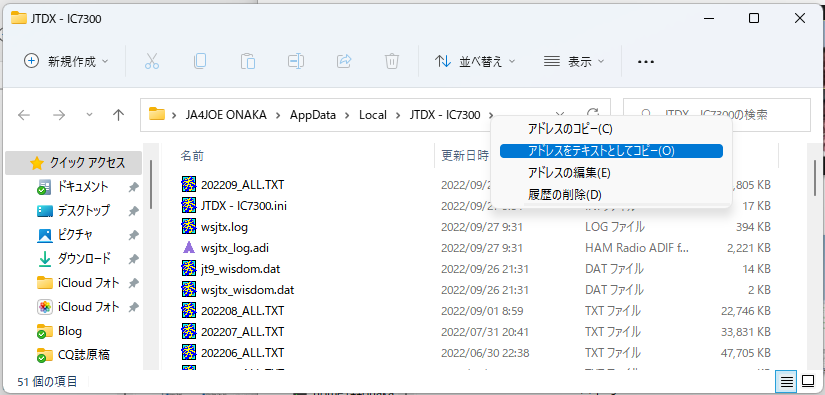This screenshot has height=395, width=825.
Task: Open Desktop (デスクトップ) in Quick Access
Action: (x=83, y=211)
